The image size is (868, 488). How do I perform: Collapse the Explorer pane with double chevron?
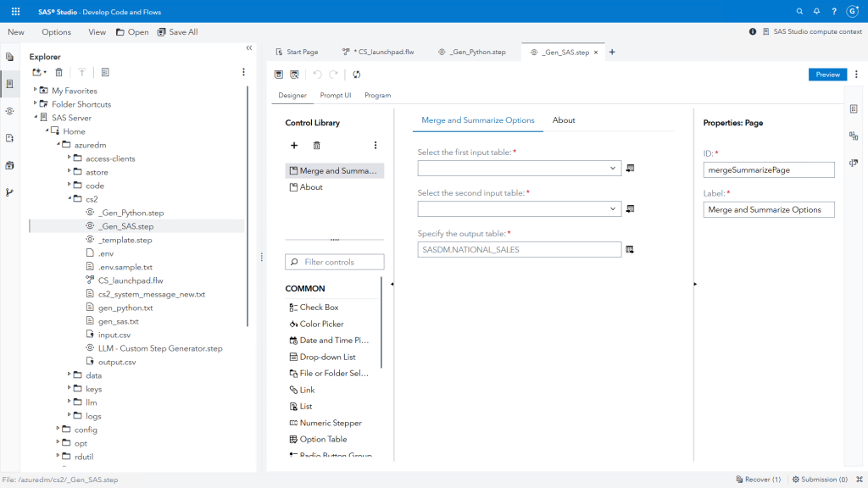point(248,48)
